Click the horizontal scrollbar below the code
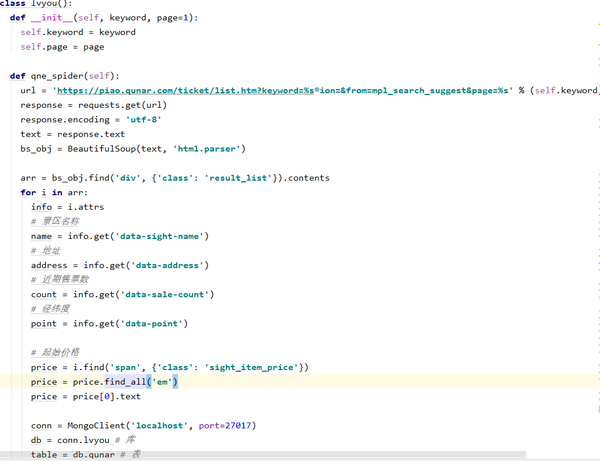The height and width of the screenshot is (461, 600). [263, 454]
